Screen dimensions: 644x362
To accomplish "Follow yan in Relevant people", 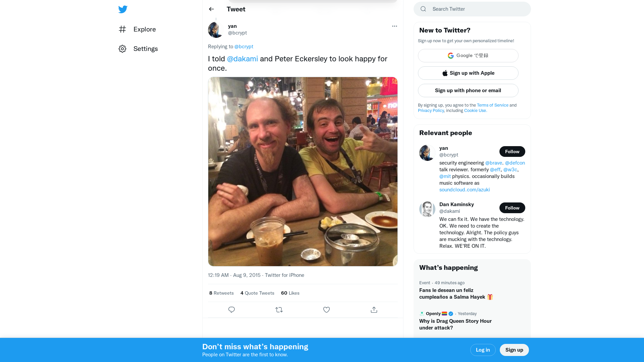I will (512, 152).
